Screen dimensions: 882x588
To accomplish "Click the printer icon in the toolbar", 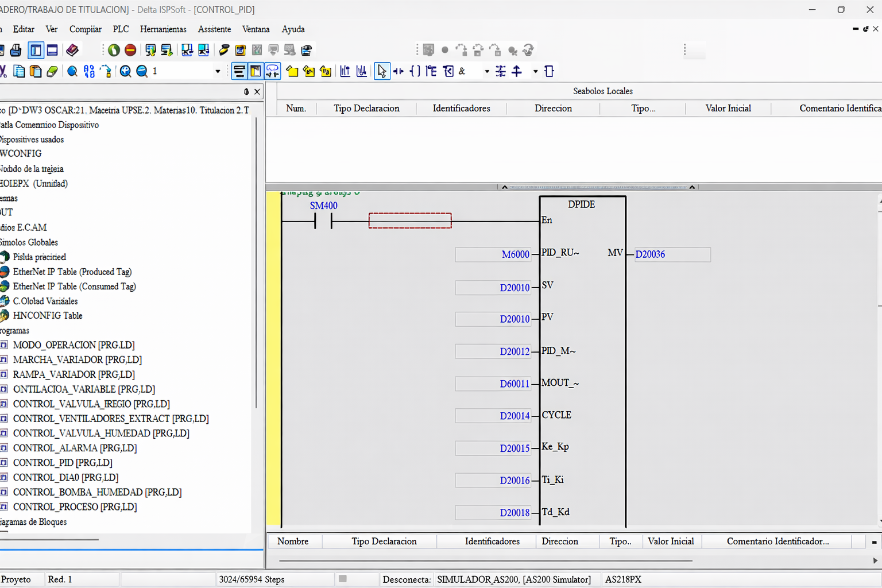I will point(16,51).
